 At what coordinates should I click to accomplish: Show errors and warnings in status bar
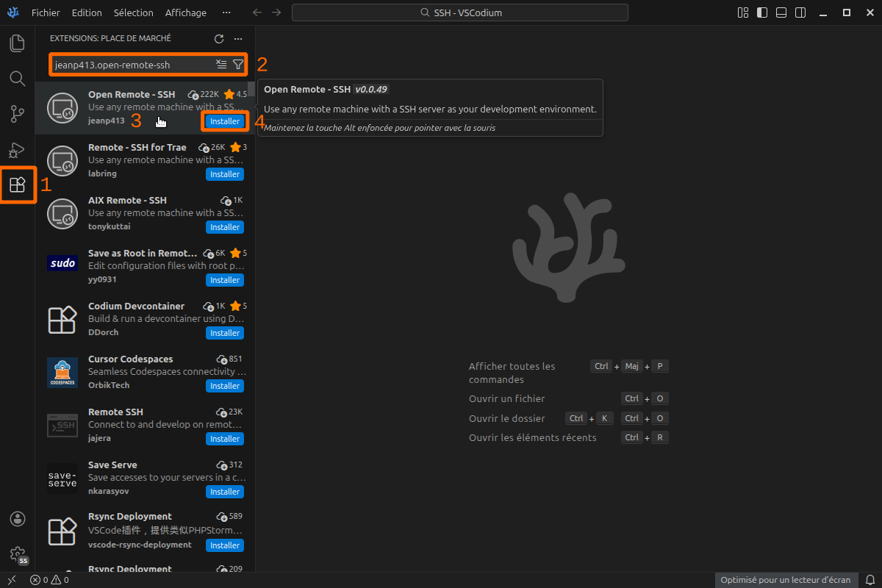[x=49, y=580]
